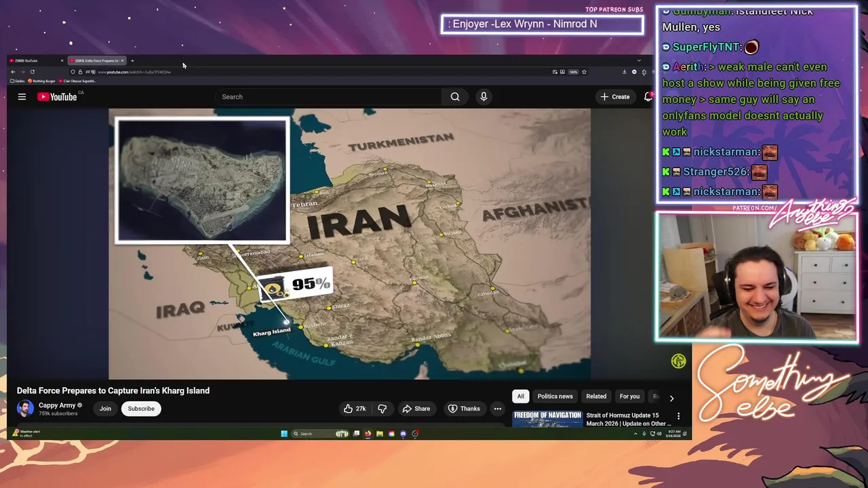
Task: Click the site lock icon in address bar
Action: (x=80, y=72)
